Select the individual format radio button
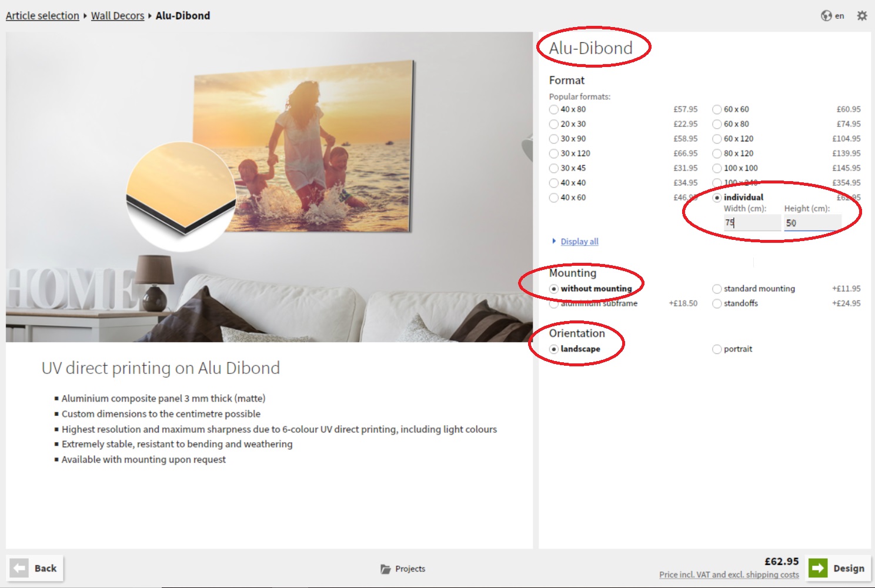875x588 pixels. 717,198
